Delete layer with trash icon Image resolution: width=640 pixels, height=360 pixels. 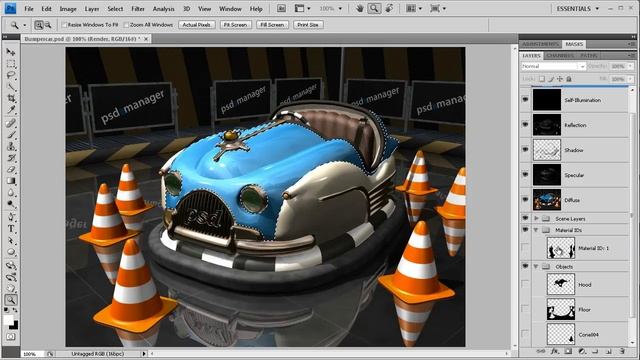[x=622, y=351]
